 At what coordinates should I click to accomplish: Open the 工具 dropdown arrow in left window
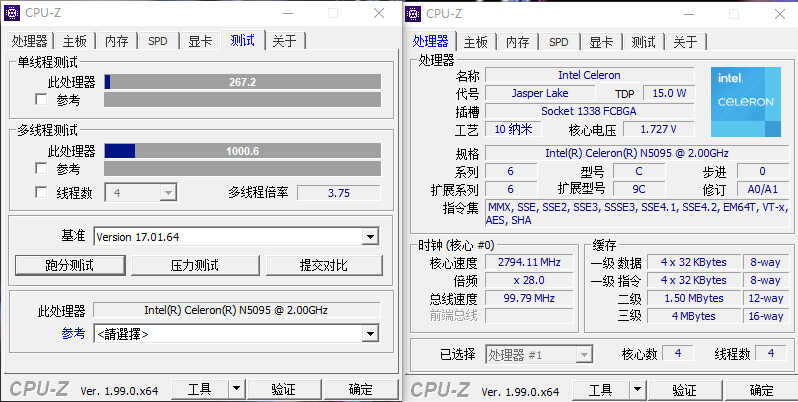click(236, 389)
